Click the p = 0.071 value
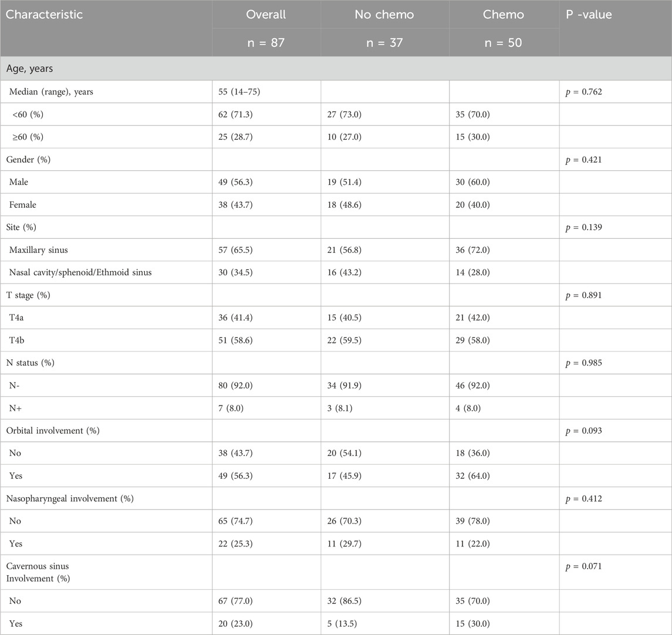This screenshot has height=635, width=672. pyautogui.click(x=585, y=566)
